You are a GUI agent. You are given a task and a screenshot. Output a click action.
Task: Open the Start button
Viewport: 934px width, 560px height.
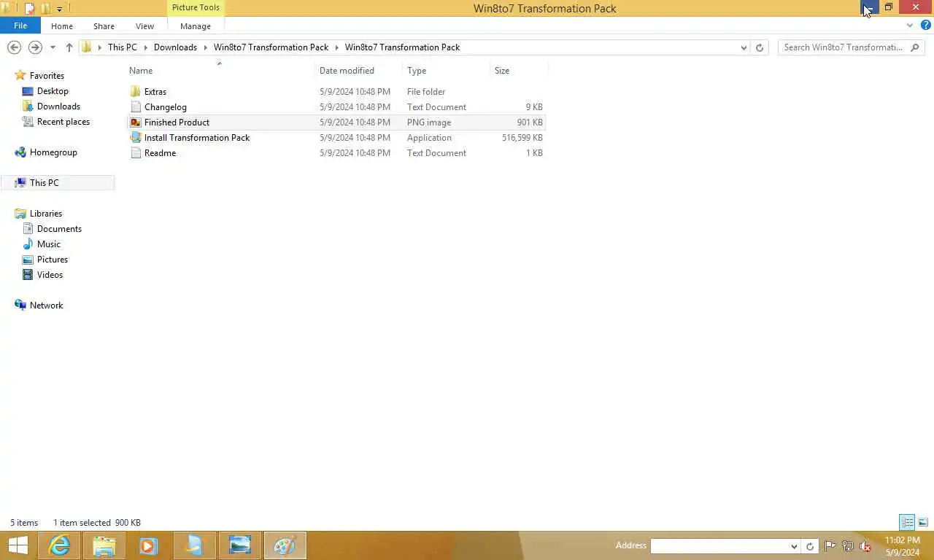pos(18,545)
